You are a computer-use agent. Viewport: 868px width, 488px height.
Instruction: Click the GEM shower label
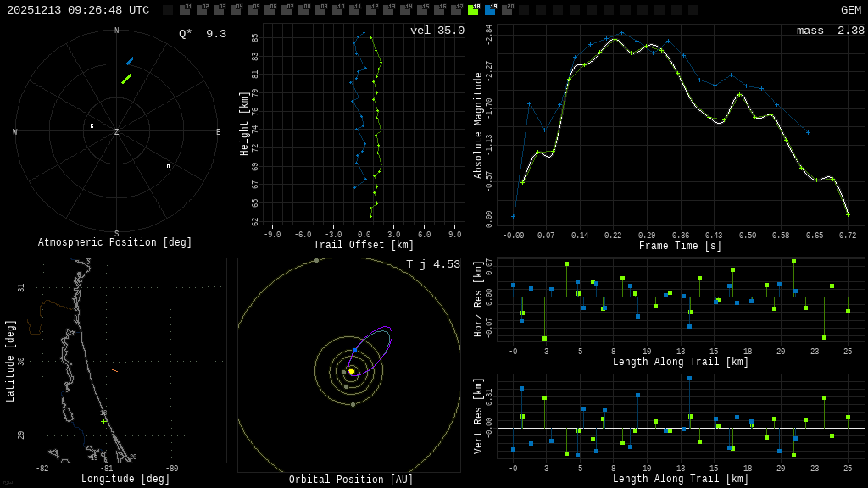[850, 10]
